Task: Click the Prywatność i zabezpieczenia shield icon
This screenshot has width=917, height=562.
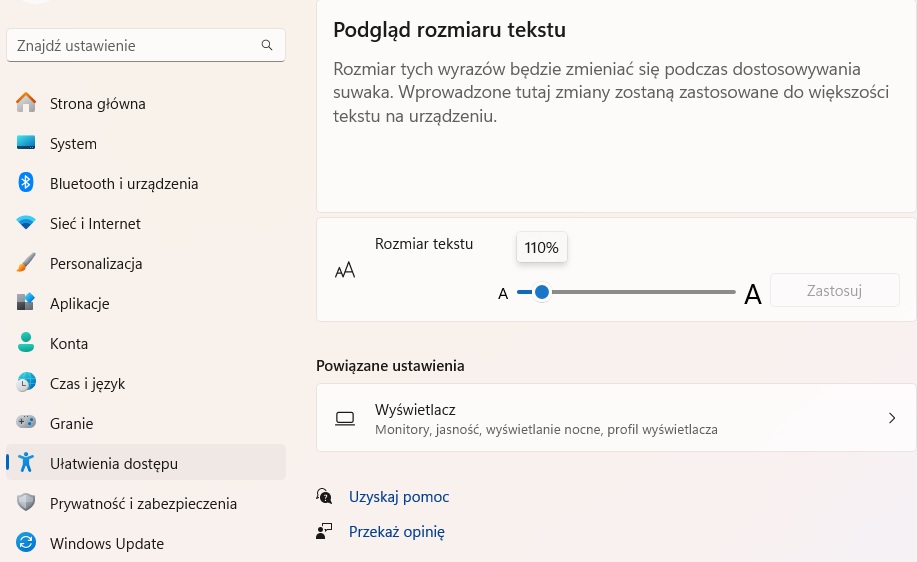Action: pyautogui.click(x=26, y=503)
